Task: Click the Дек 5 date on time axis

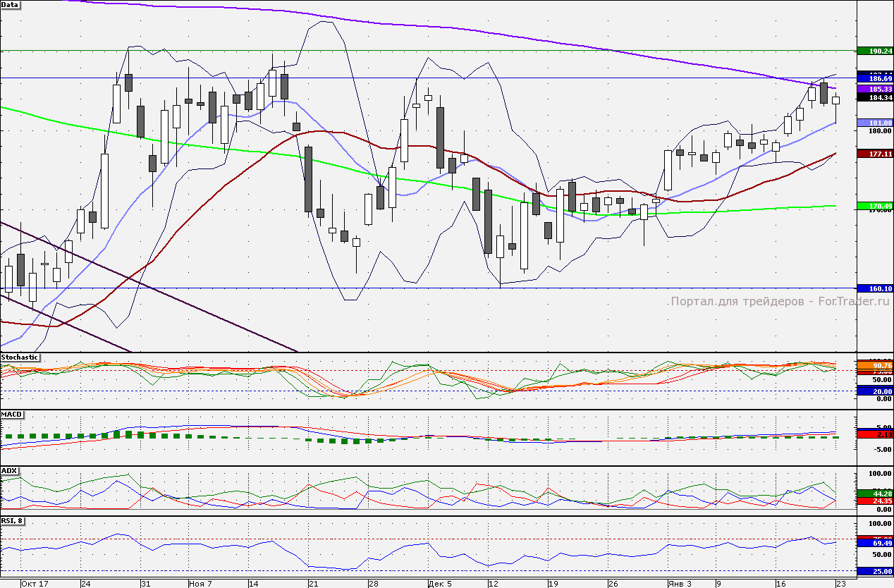Action: [x=436, y=584]
